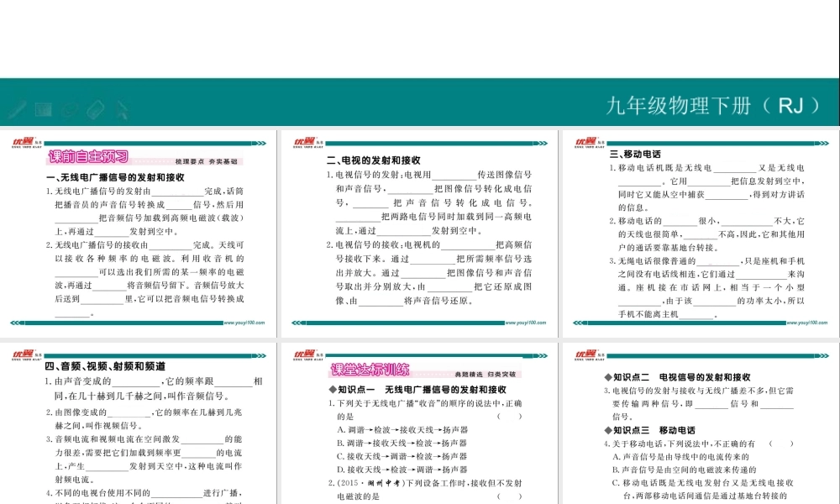Click the faded notebook icon in the banner

tap(44, 108)
